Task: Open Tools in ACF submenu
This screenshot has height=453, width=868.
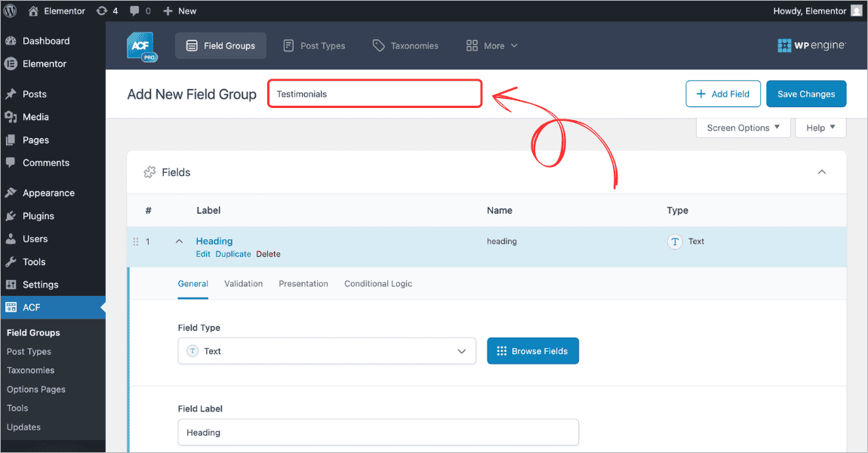Action: 17,408
